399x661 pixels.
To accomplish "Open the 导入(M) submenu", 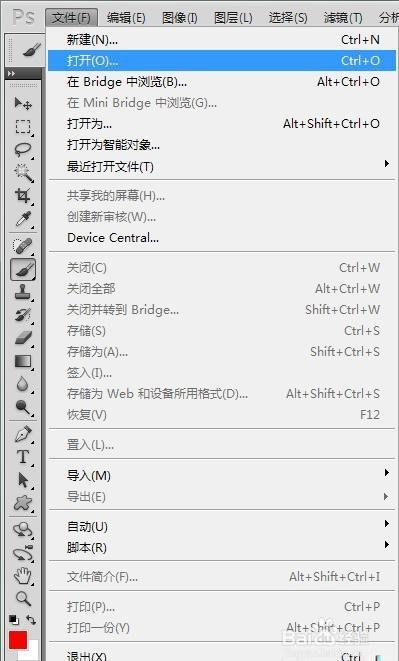I will coord(223,476).
